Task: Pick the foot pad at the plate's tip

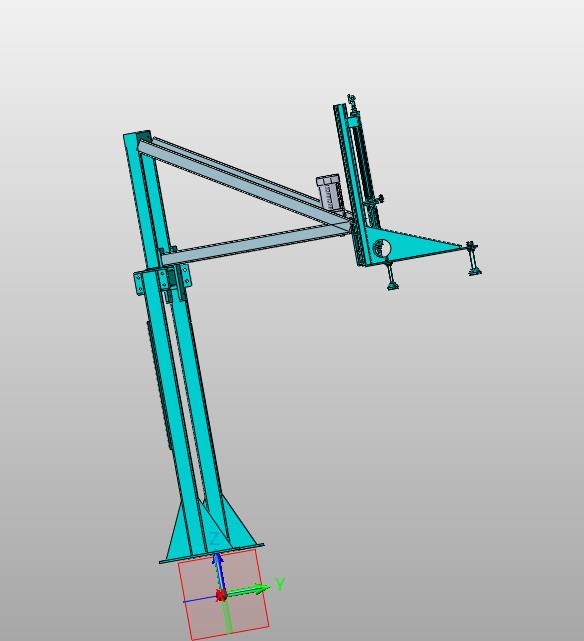Action: tap(474, 272)
